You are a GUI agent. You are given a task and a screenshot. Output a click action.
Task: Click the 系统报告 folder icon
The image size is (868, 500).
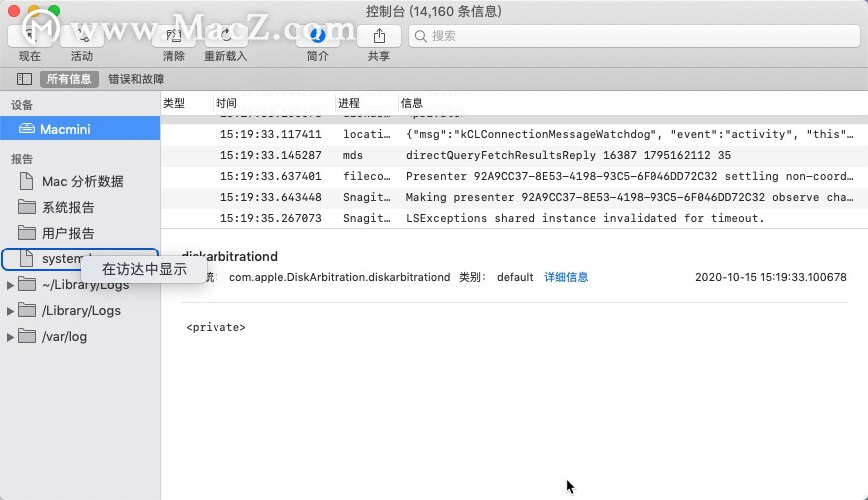[x=27, y=207]
